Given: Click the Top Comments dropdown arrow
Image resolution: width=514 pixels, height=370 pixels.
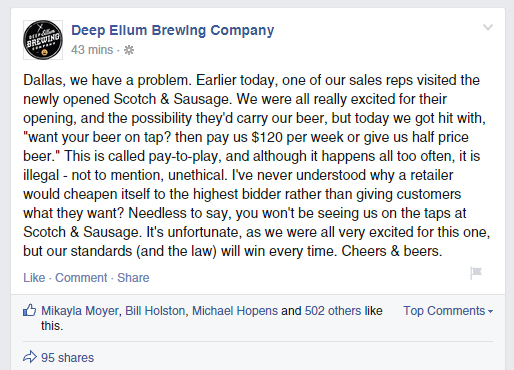Looking at the screenshot, I should (x=490, y=312).
